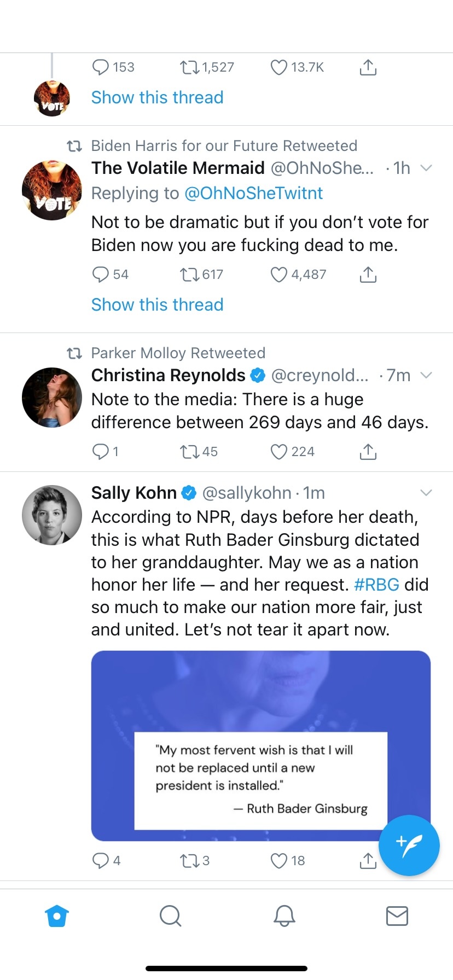This screenshot has height=980, width=453.
Task: Retweet Christina Reynolds' tweet
Action: tap(190, 452)
